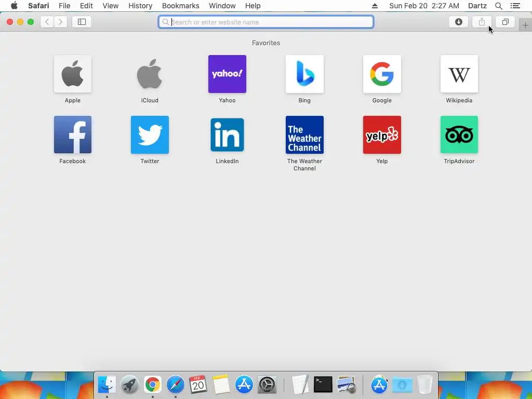Viewport: 532px width, 399px height.
Task: Open The Weather Channel favorite tile
Action: pyautogui.click(x=304, y=135)
